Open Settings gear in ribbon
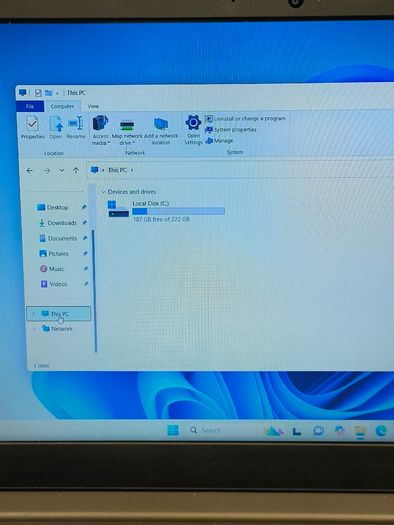 [x=193, y=129]
